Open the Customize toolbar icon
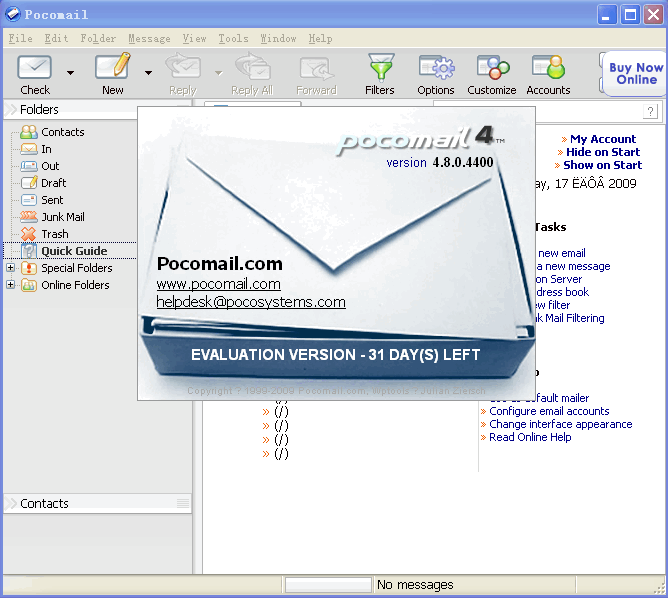Image resolution: width=668 pixels, height=598 pixels. pos(493,67)
